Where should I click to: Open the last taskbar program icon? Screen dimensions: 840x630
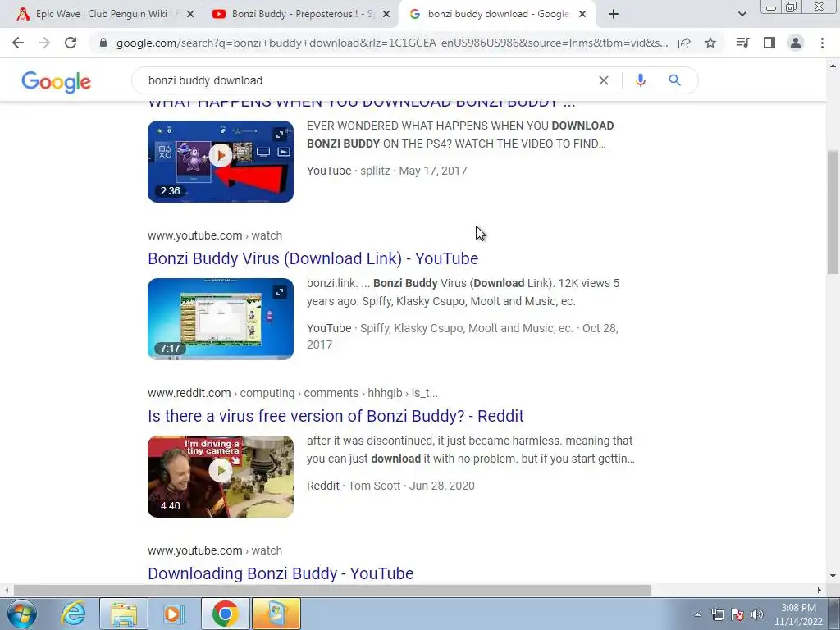coord(276,614)
